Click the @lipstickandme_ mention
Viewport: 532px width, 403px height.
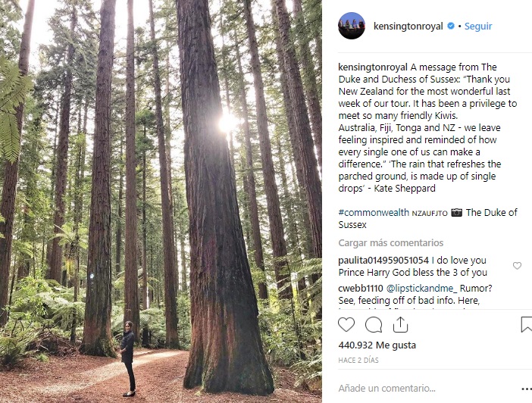(423, 288)
